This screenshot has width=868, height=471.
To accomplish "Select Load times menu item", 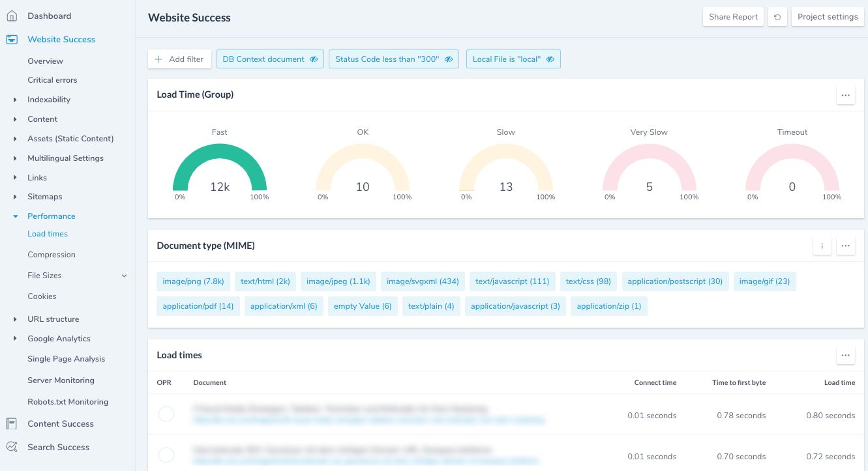I will click(48, 234).
